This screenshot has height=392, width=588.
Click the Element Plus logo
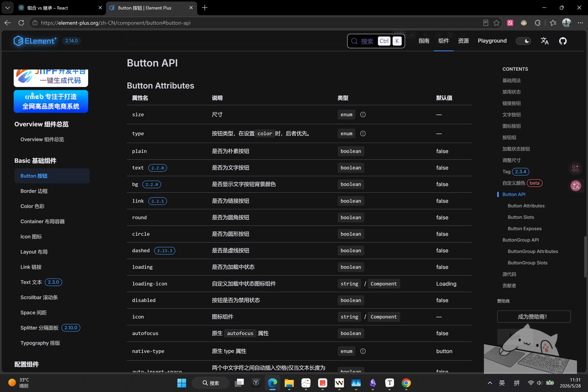35,41
